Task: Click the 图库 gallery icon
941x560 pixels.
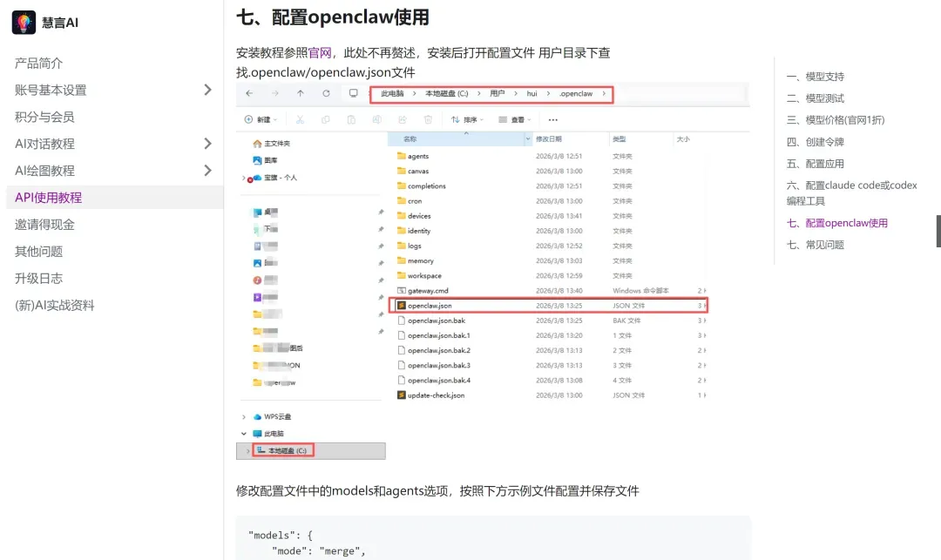Action: click(x=257, y=161)
